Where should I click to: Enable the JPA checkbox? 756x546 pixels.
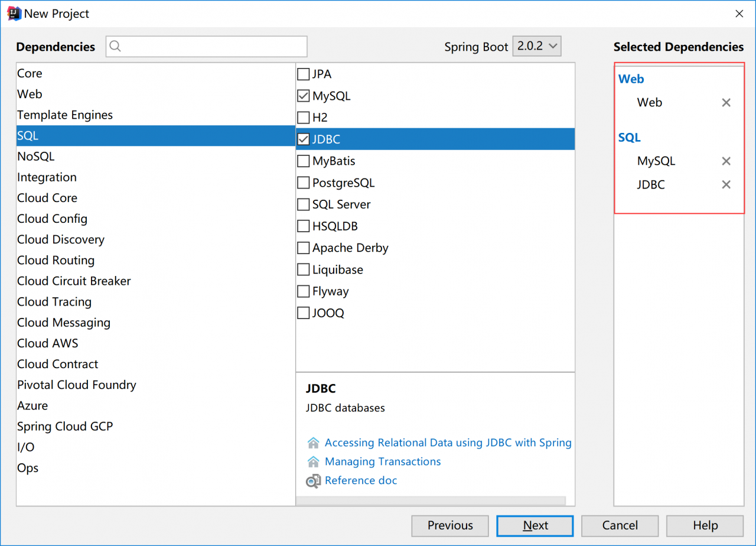(x=304, y=74)
